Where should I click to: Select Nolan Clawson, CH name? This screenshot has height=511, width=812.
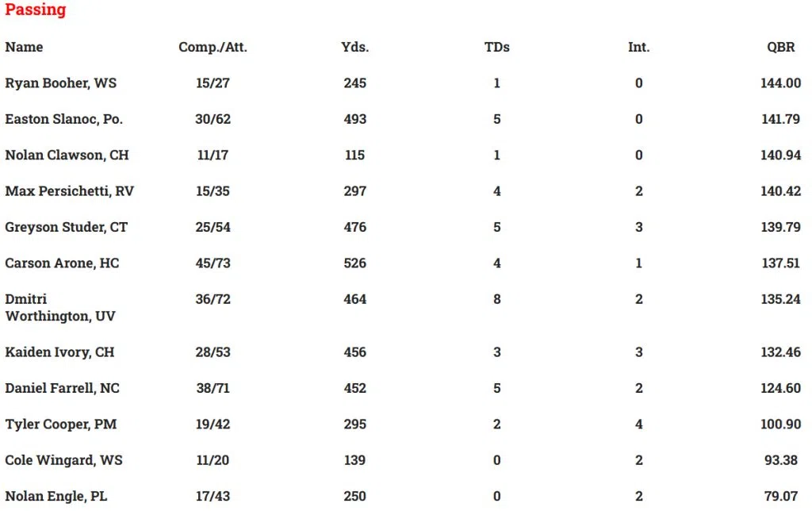click(67, 155)
